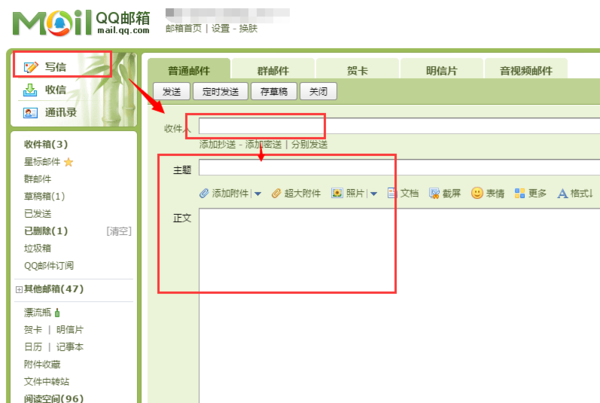600x403 pixels.
Task: Open the 收件箱(3) inbox folder
Action: tap(46, 144)
